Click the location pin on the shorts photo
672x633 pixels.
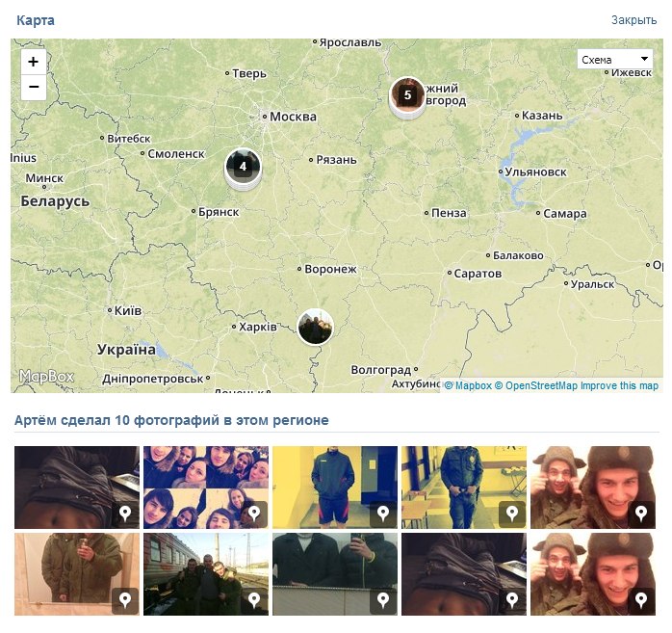383,514
